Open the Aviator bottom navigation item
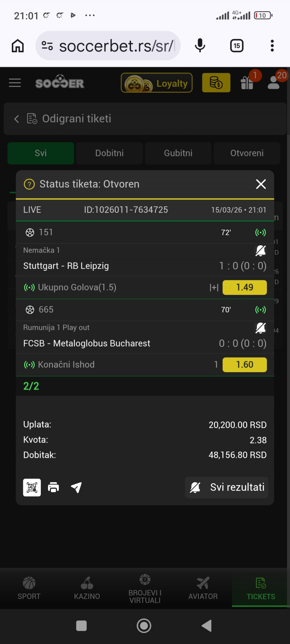 point(203,588)
